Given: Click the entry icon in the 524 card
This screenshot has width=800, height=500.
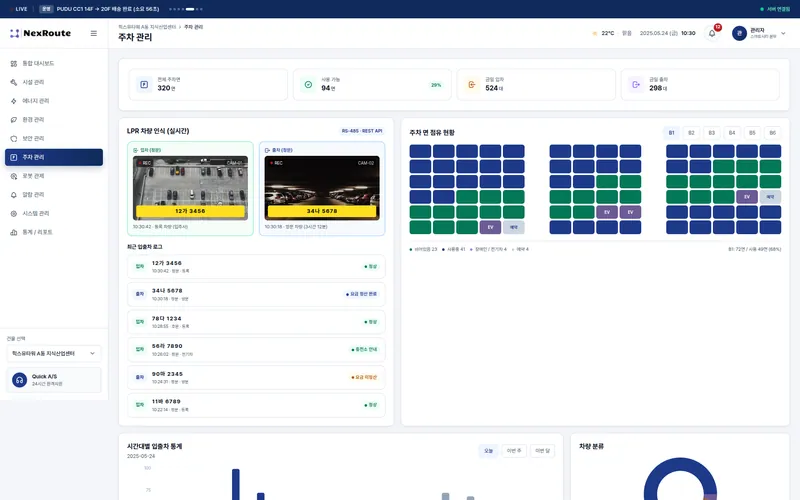Looking at the screenshot, I should tap(472, 85).
